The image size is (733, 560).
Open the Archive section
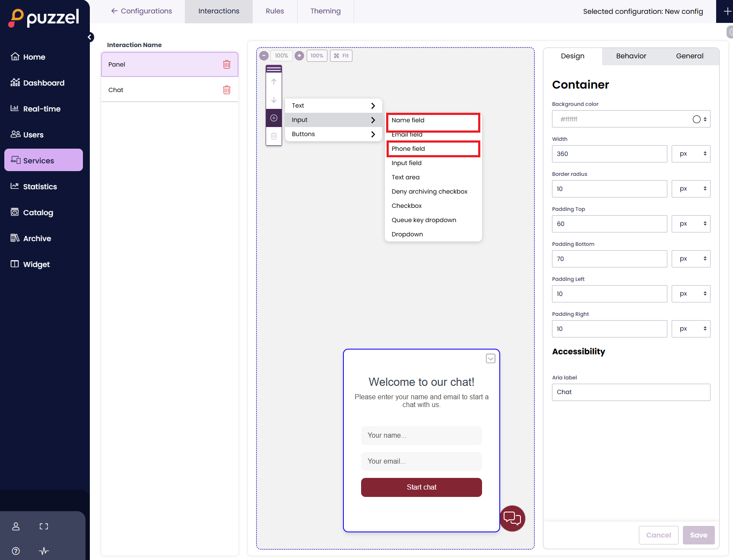click(x=37, y=238)
